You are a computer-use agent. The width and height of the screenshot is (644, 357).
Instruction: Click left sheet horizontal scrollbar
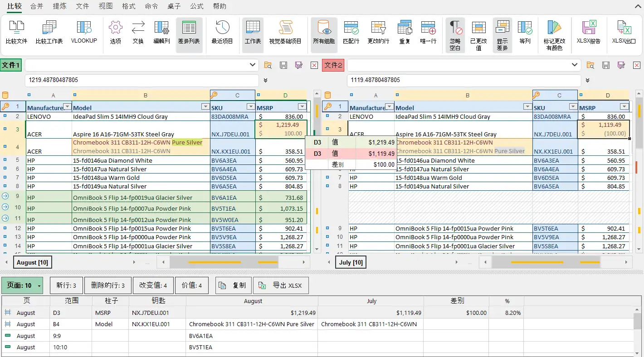pyautogui.click(x=234, y=262)
